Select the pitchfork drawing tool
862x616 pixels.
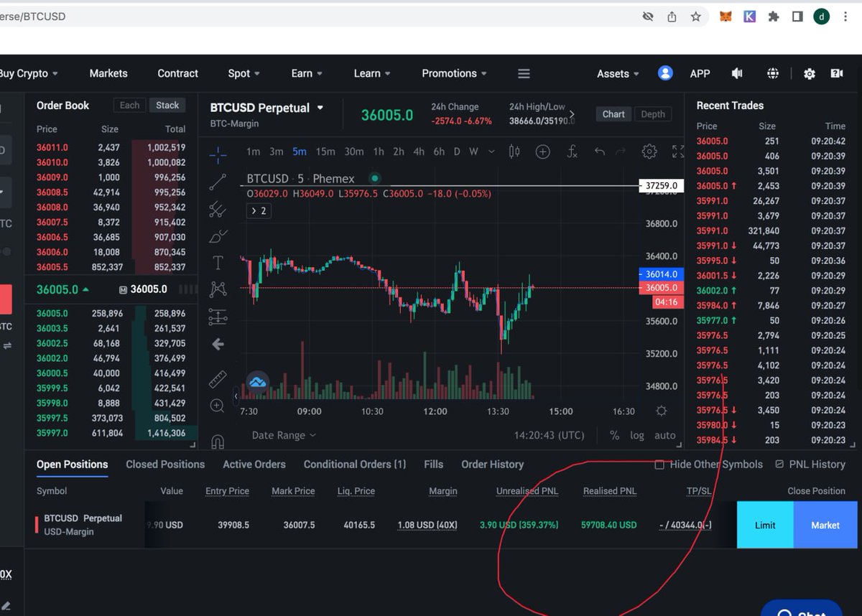pos(218,209)
